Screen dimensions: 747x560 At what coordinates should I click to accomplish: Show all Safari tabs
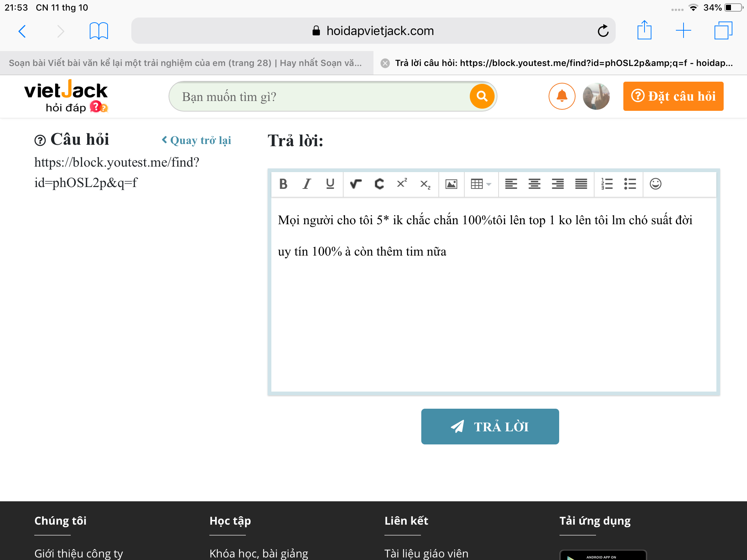(x=723, y=31)
